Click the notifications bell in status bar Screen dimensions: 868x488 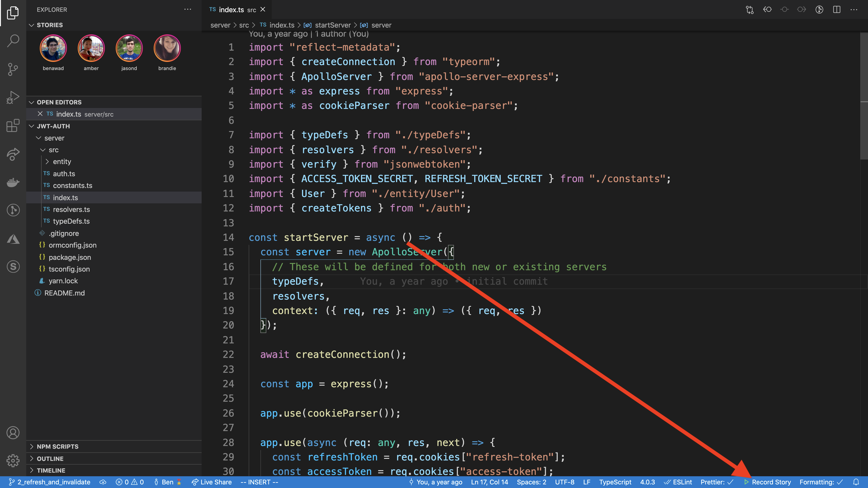pyautogui.click(x=856, y=482)
